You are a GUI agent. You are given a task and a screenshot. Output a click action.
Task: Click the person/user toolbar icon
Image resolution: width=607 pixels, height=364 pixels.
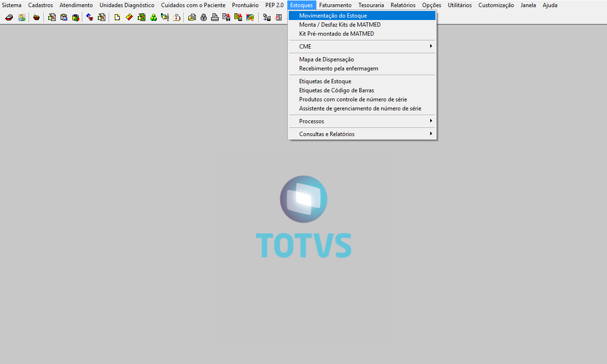coord(22,18)
